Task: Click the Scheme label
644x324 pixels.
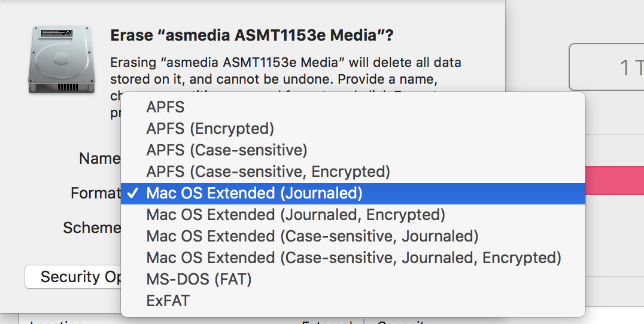Action: click(92, 228)
